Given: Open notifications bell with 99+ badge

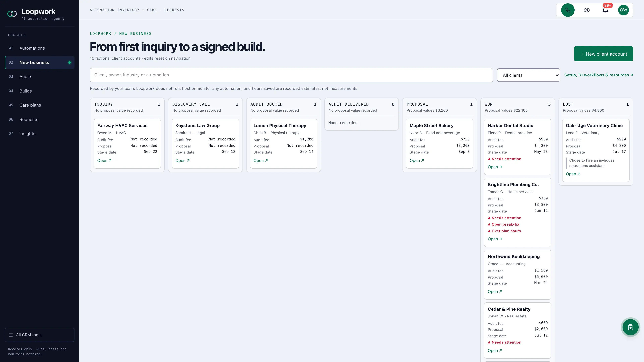Looking at the screenshot, I should (x=605, y=10).
